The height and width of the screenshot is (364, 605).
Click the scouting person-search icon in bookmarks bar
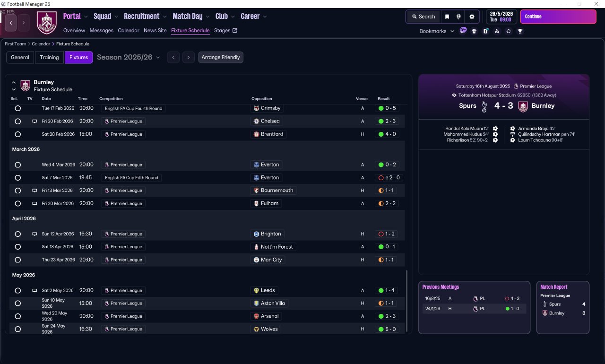(497, 31)
